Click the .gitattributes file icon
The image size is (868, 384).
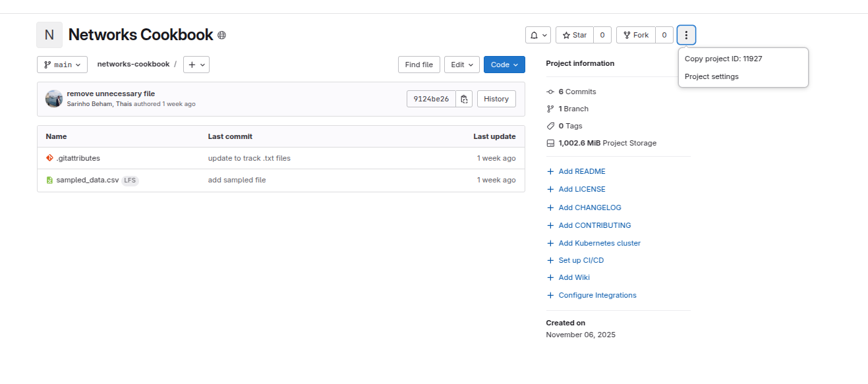[49, 158]
